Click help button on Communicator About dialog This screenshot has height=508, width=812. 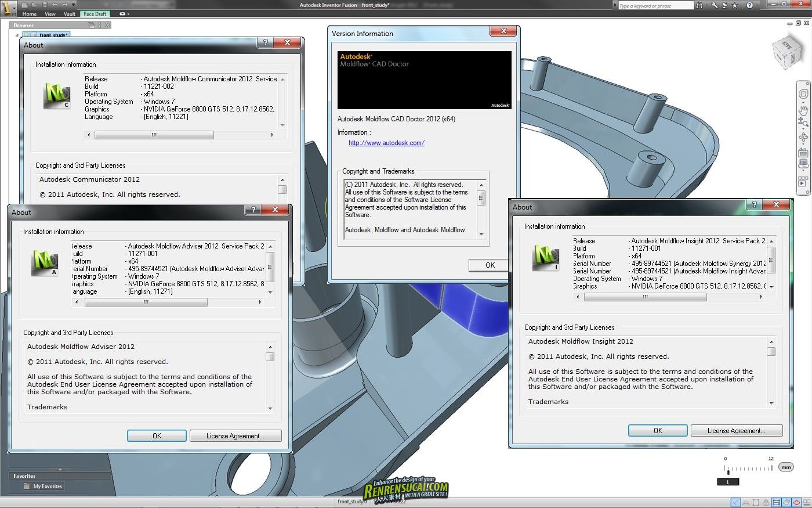click(266, 43)
